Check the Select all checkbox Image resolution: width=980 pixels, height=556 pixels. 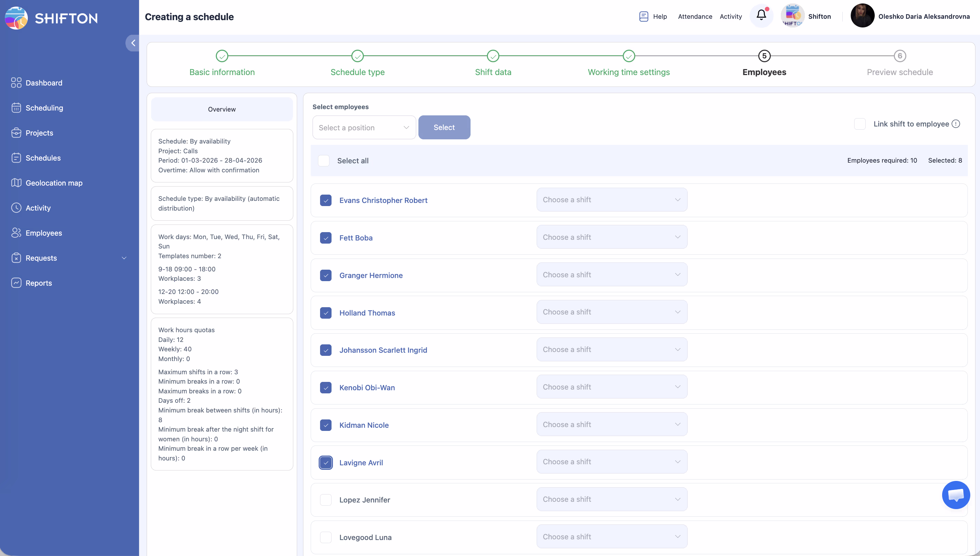(x=324, y=161)
